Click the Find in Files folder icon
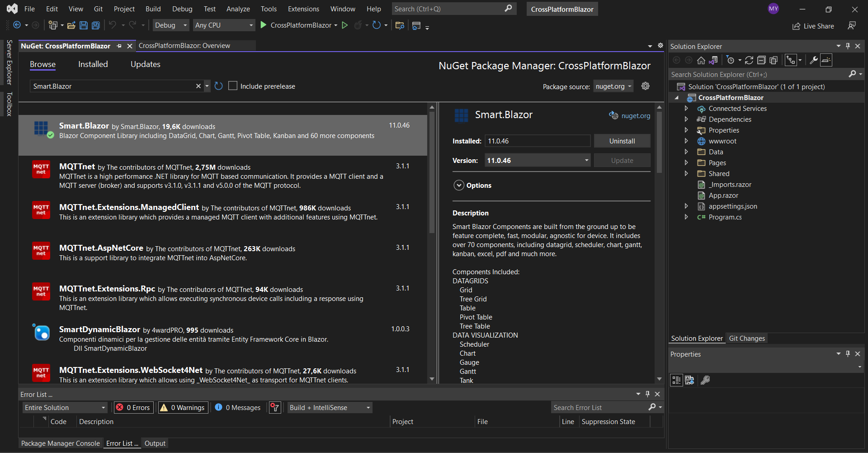Image resolution: width=868 pixels, height=453 pixels. coord(400,25)
